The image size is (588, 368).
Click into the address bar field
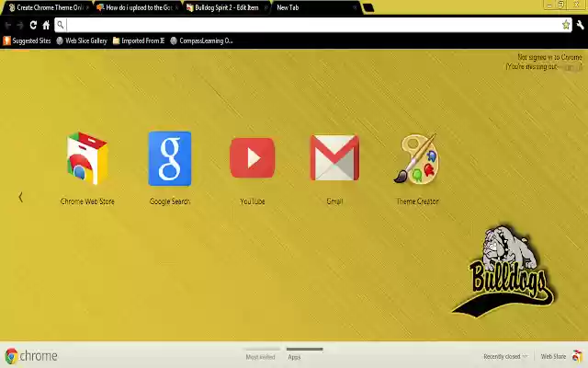tap(313, 25)
